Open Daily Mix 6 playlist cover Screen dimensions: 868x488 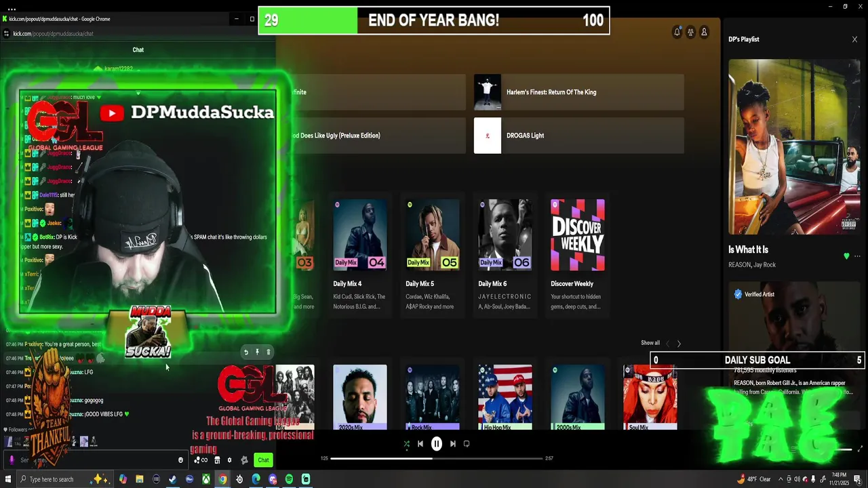(x=505, y=235)
